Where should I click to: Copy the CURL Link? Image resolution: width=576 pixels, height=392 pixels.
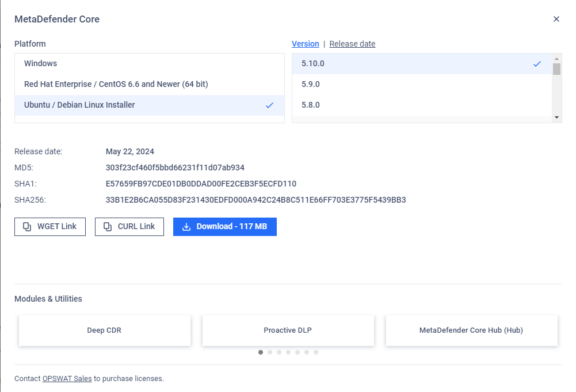129,227
